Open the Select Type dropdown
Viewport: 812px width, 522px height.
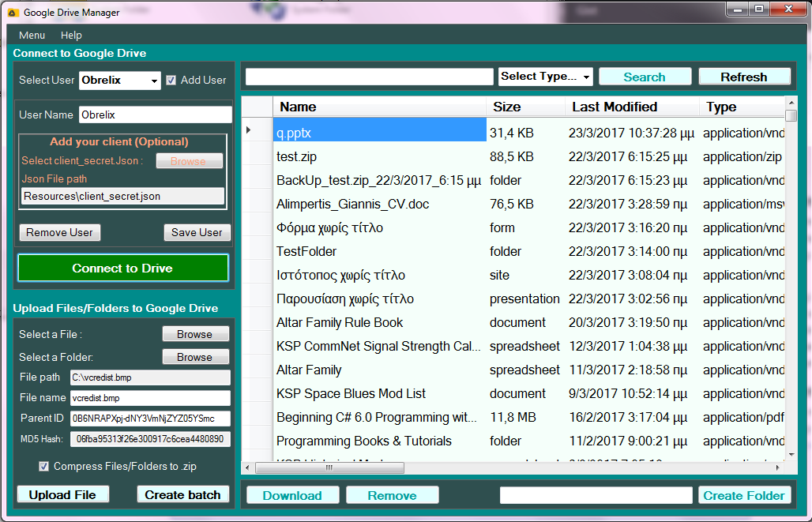pyautogui.click(x=545, y=77)
